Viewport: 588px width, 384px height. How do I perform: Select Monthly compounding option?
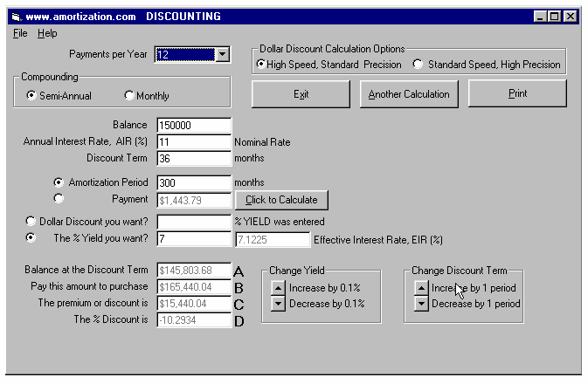[129, 96]
